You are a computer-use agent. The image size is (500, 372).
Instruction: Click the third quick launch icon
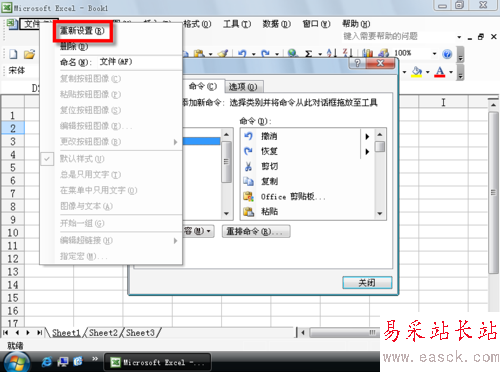tap(78, 361)
